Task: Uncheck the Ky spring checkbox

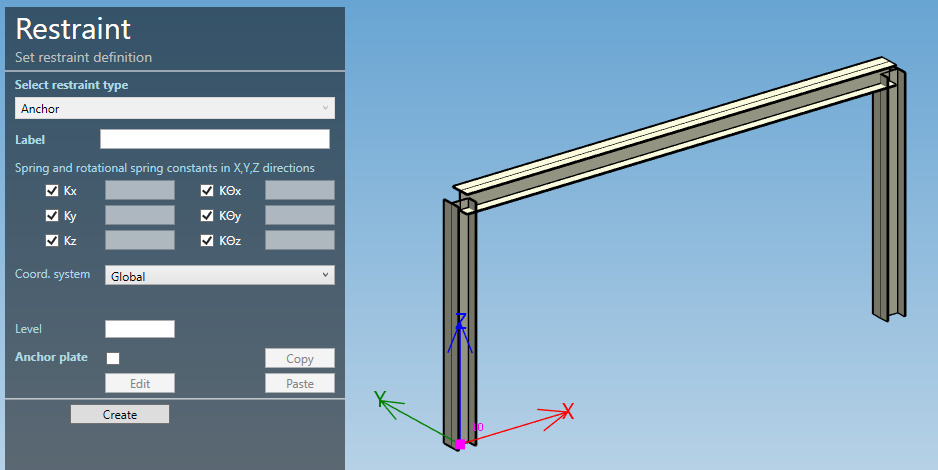Action: coord(52,215)
